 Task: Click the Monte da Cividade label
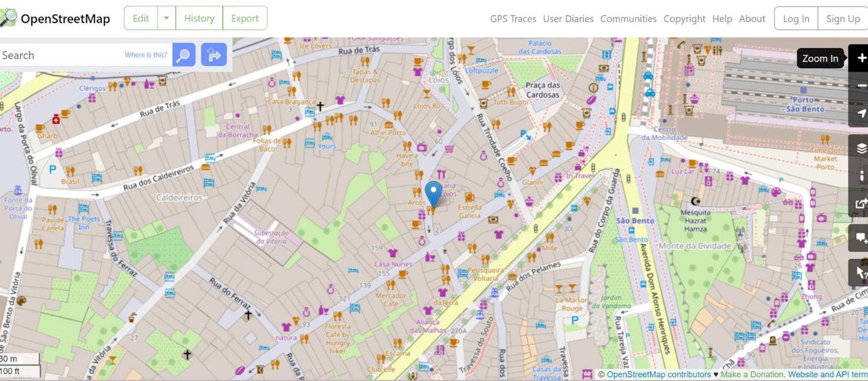pyautogui.click(x=695, y=246)
